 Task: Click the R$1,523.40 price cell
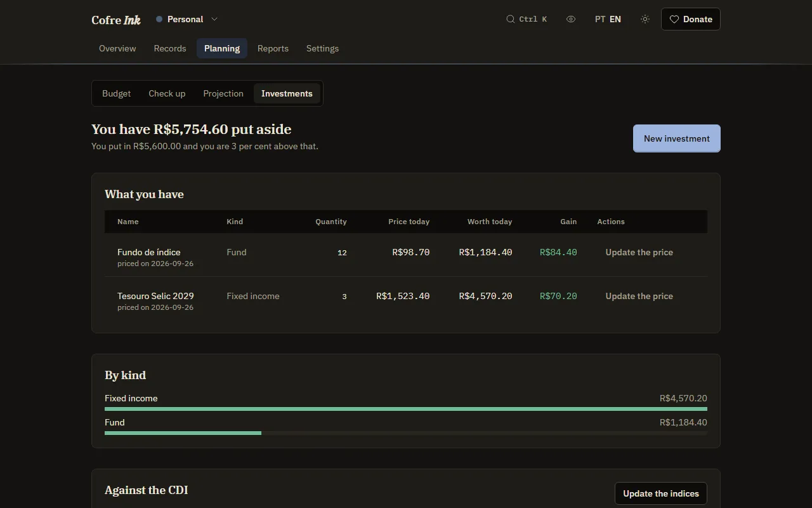coord(403,296)
